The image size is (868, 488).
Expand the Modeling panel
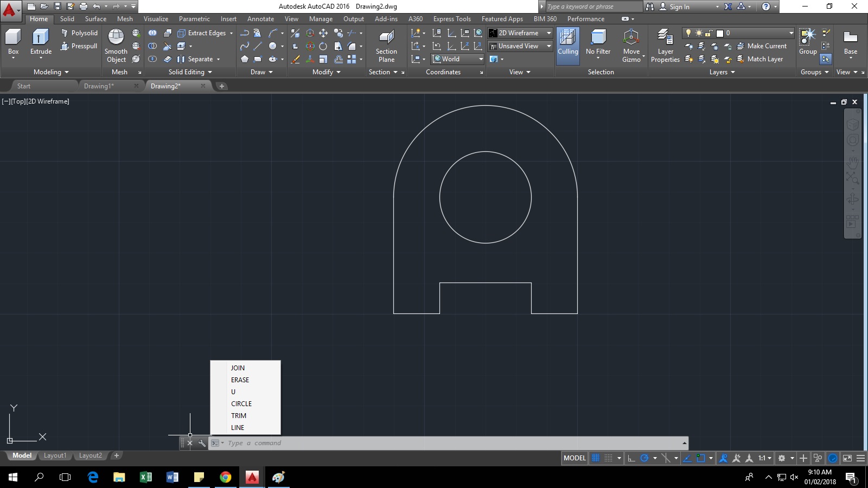coord(51,72)
